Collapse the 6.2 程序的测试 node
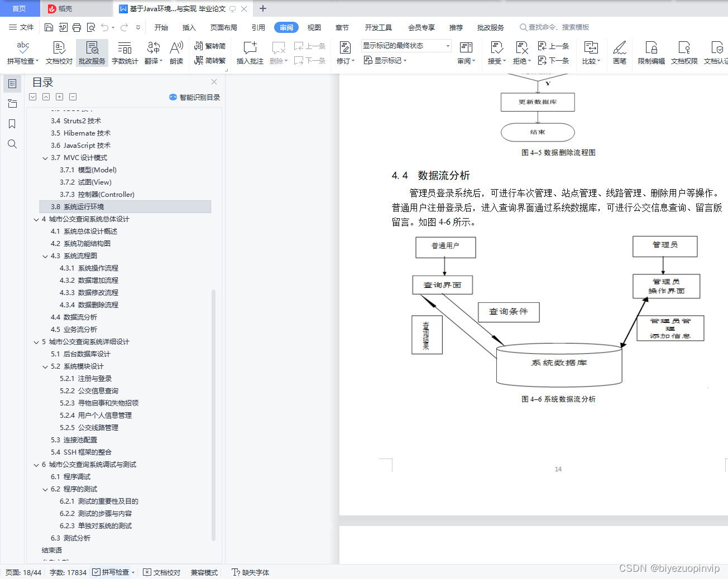Viewport: 728px width, 579px height. point(45,489)
